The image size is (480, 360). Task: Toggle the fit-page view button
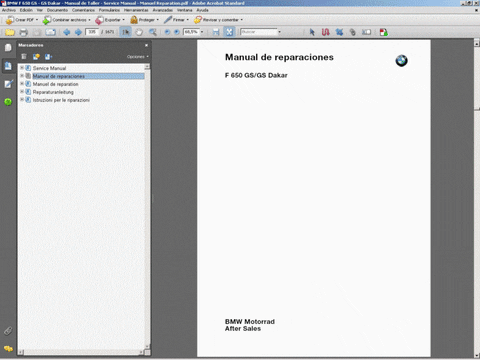229,32
